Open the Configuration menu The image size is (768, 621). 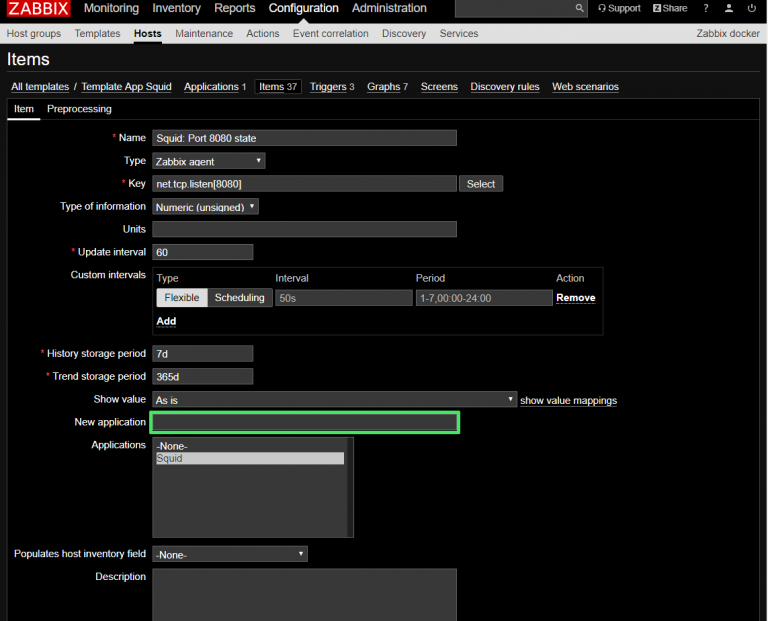[x=304, y=8]
